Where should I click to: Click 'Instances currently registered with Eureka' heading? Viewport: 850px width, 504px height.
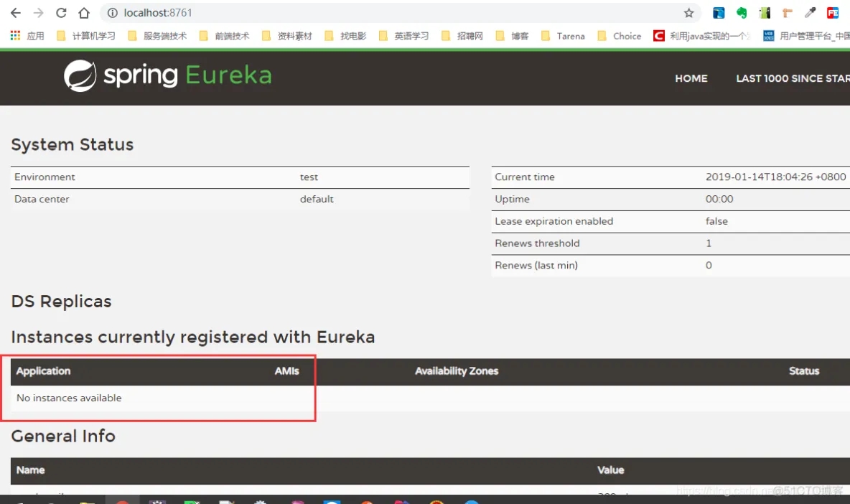[193, 337]
